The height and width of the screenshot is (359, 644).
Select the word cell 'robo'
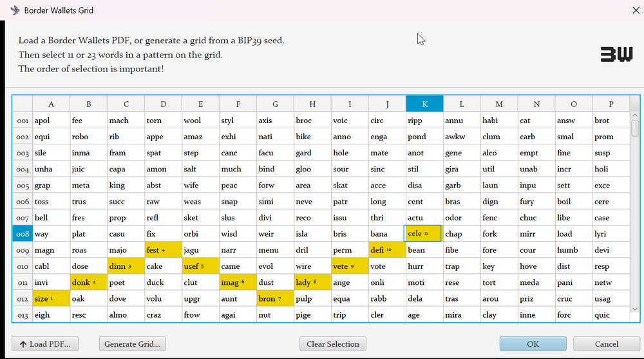(89, 137)
